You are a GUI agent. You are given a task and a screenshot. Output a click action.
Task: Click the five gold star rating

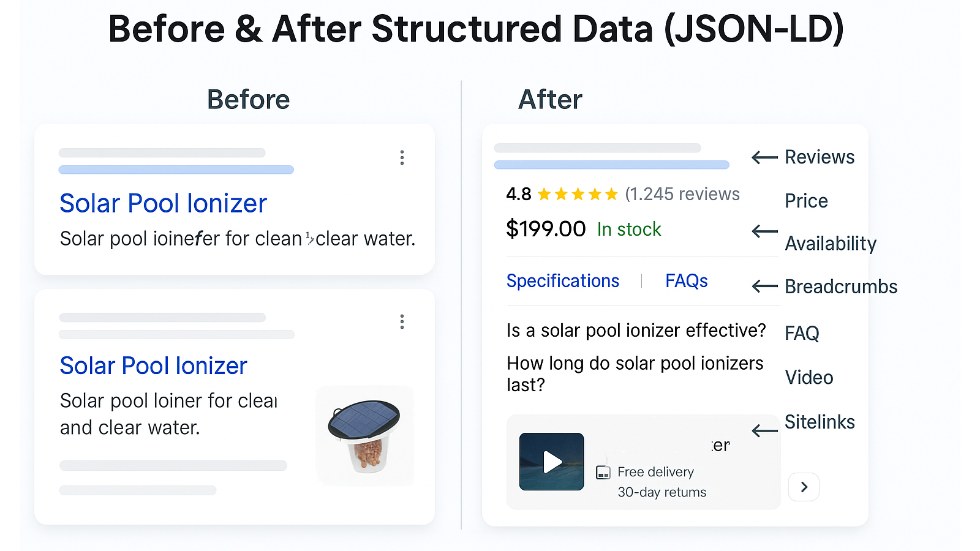pyautogui.click(x=577, y=195)
